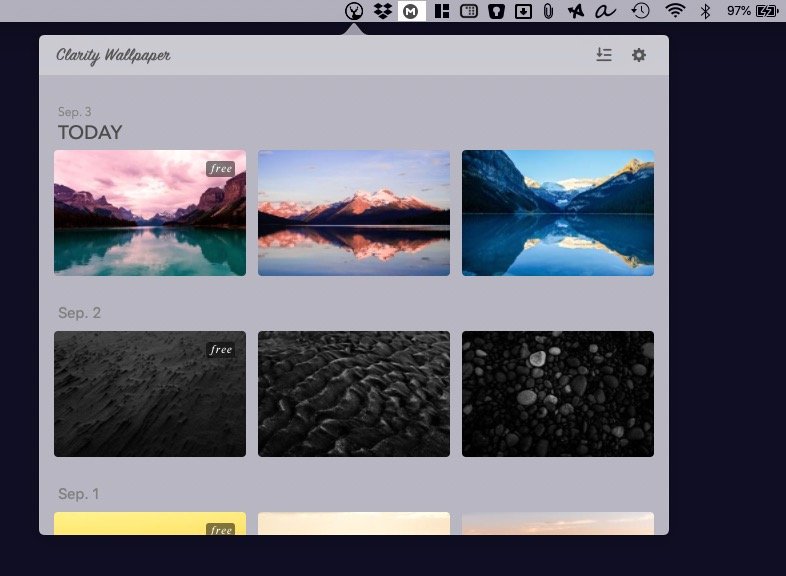The image size is (786, 576).
Task: Select the pink sky lake wallpaper
Action: pyautogui.click(x=150, y=213)
